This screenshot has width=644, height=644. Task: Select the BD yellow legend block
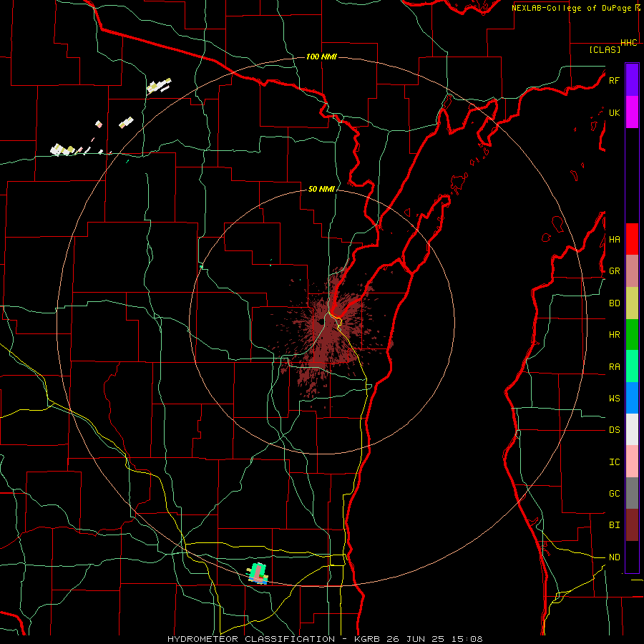632,303
